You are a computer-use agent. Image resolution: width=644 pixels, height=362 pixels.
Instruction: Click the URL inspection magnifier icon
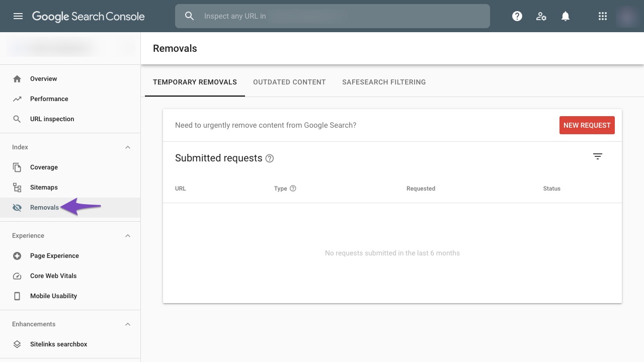pyautogui.click(x=17, y=119)
